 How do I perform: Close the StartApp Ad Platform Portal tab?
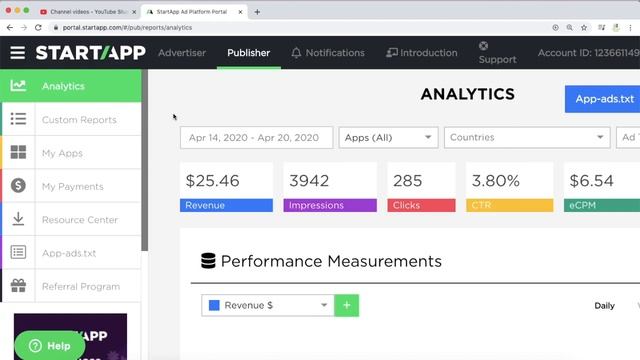click(240, 12)
